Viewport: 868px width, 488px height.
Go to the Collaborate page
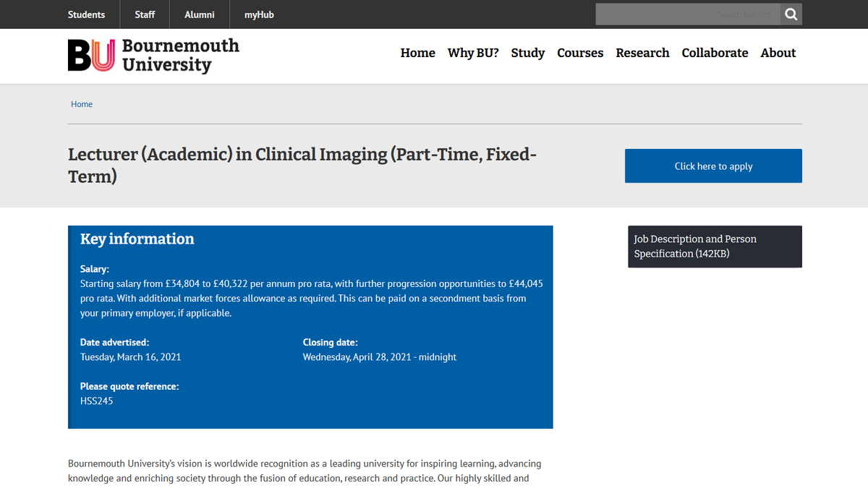tap(715, 53)
